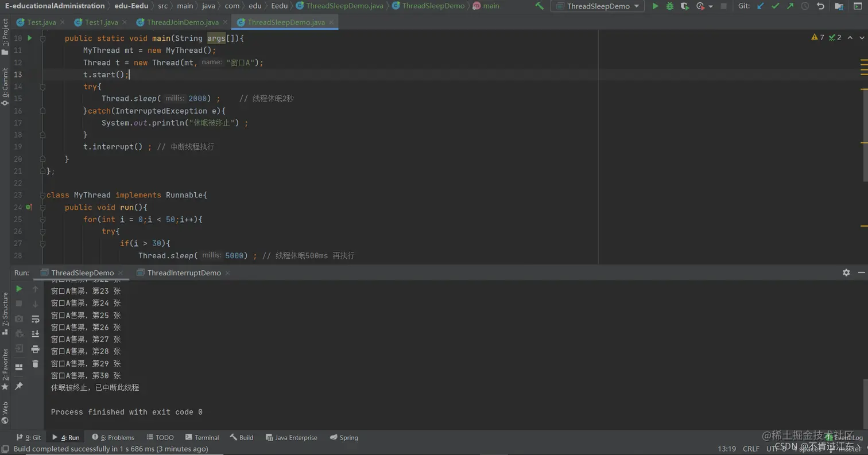Click the exit icon in Run panel
Screen dimensions: 868x455
19,348
